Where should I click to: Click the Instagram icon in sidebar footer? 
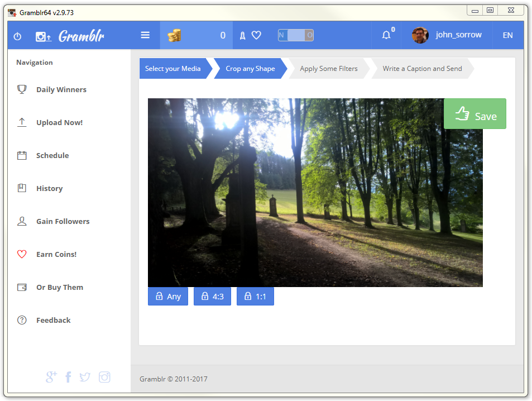click(x=104, y=377)
